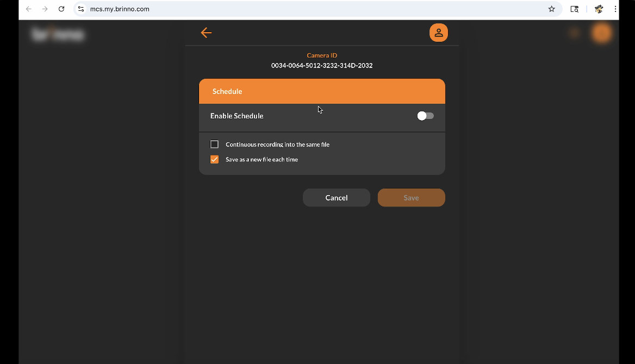Click the Chrome profile avatar in toolbar
The height and width of the screenshot is (364, 635).
tap(599, 9)
